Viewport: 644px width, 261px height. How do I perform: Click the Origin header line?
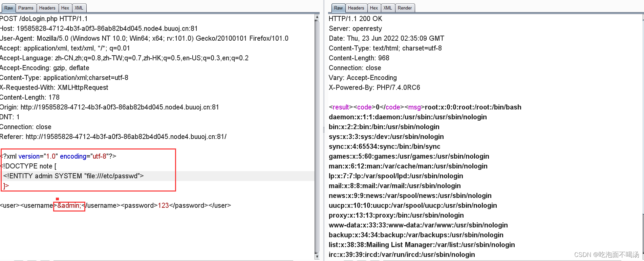109,107
